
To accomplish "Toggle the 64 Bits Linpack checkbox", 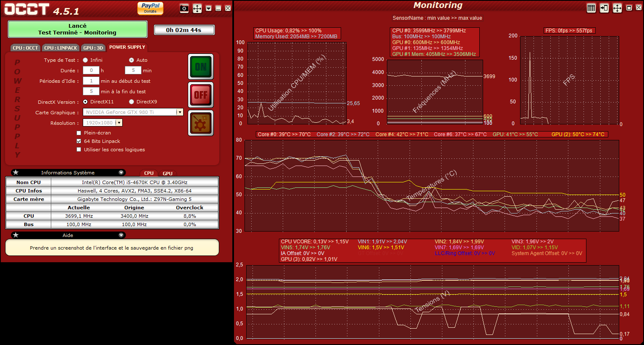I will (x=79, y=141).
